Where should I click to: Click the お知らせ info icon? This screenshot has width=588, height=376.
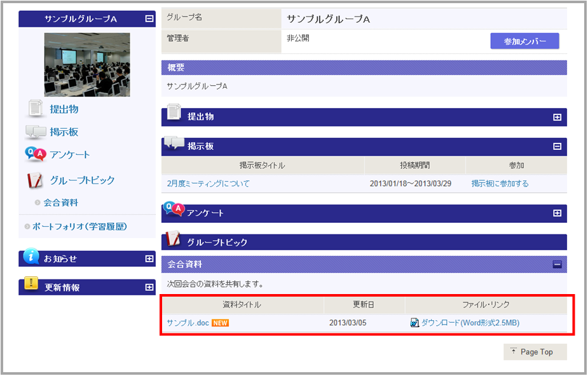coord(31,256)
